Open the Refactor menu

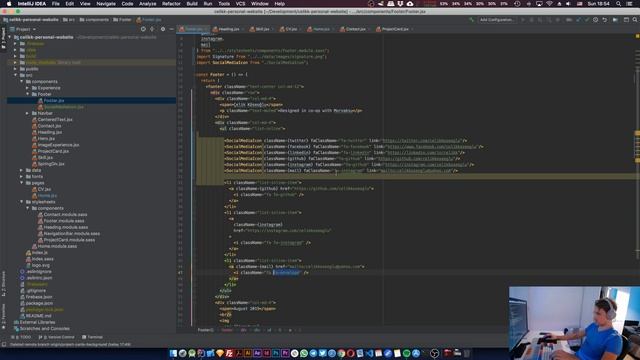pyautogui.click(x=171, y=4)
